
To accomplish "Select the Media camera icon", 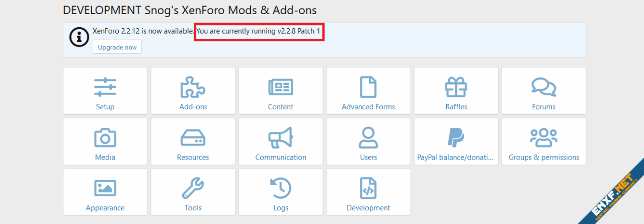I will [105, 137].
